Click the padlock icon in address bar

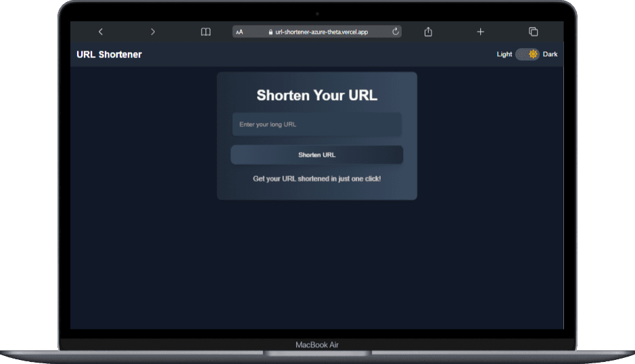pos(271,32)
